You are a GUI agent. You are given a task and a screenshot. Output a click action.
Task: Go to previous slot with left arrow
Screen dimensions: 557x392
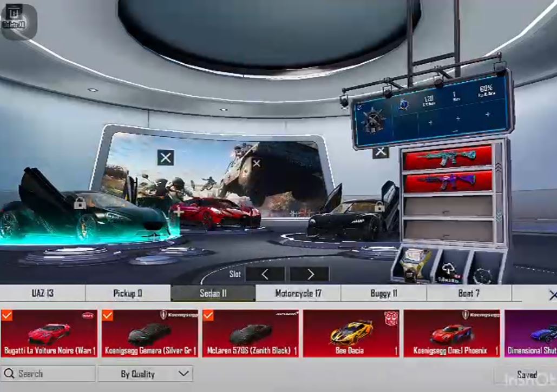click(265, 274)
